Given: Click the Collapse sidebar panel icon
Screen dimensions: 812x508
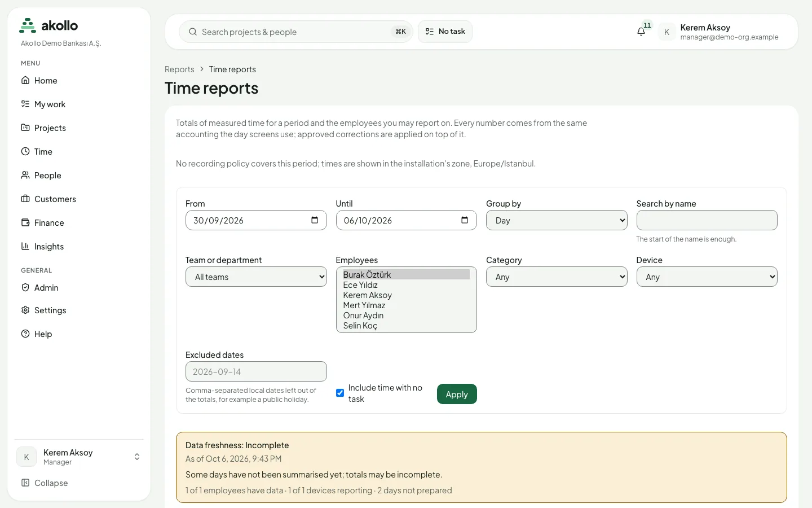Looking at the screenshot, I should click(x=25, y=483).
